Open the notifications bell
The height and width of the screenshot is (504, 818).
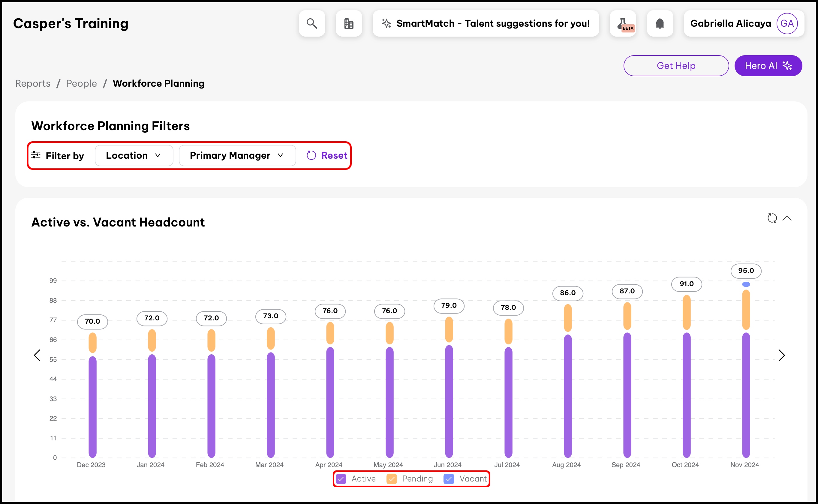pyautogui.click(x=660, y=23)
